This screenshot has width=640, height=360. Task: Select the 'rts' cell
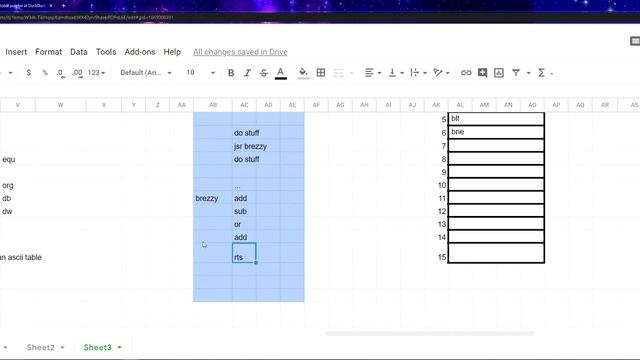244,253
